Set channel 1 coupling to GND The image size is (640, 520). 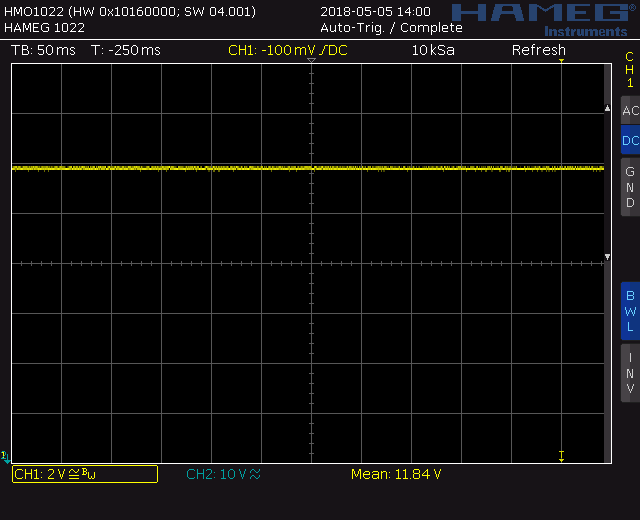point(629,187)
